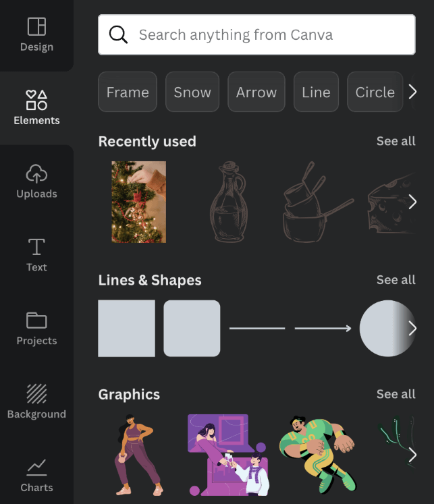Viewport: 434px width, 504px height.
Task: Expand more suggested keyword chips arrow
Action: pos(412,92)
